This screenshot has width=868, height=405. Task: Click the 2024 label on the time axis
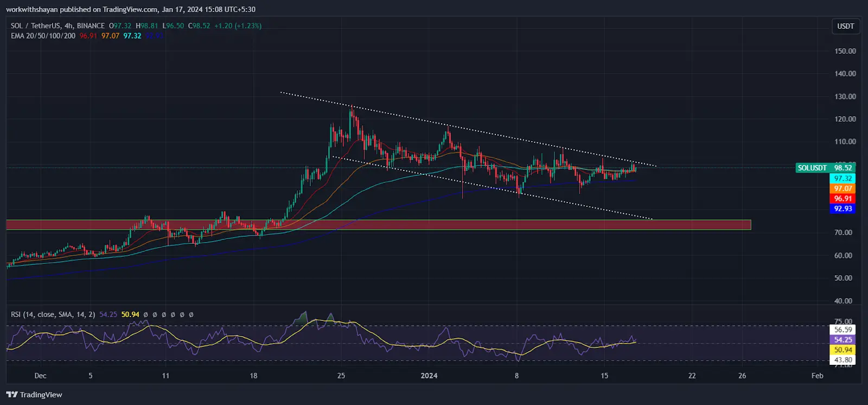429,376
